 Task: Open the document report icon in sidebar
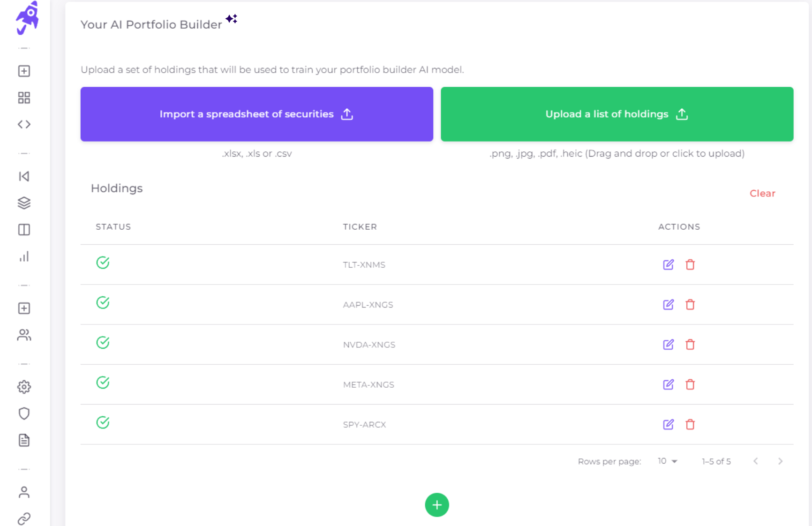pos(24,440)
